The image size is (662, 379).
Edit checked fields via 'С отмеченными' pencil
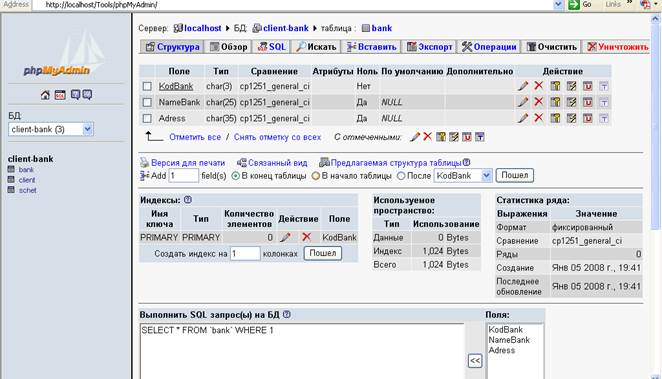[415, 137]
